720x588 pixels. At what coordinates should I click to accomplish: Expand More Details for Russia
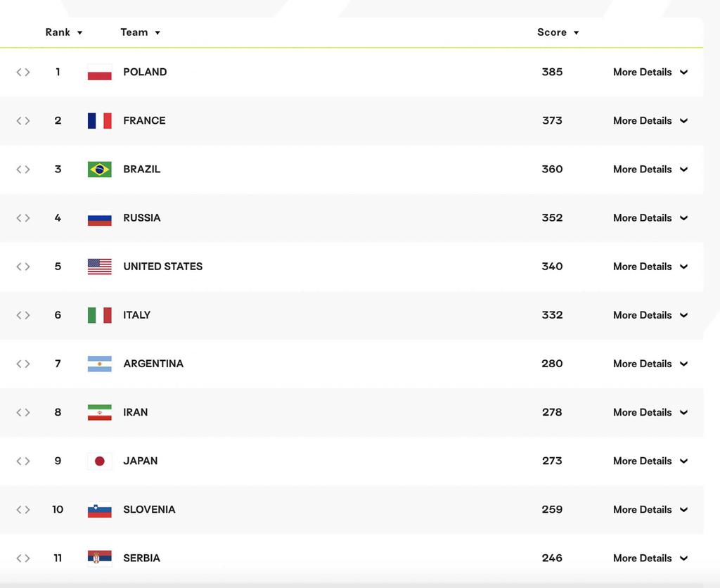click(650, 218)
